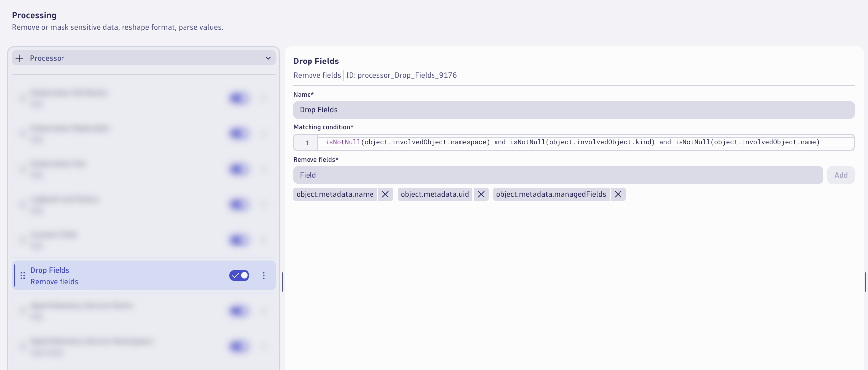The width and height of the screenshot is (868, 370).
Task: Edit the Name field containing Drop Fields
Action: point(574,110)
